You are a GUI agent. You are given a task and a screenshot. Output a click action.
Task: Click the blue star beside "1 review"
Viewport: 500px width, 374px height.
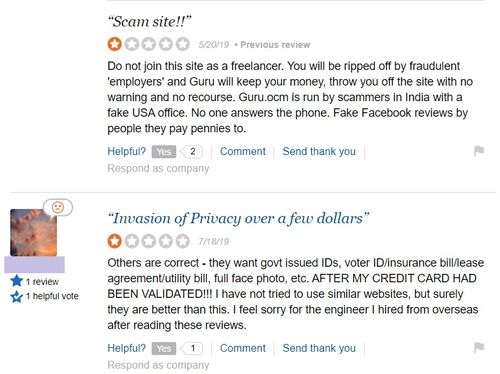[16, 281]
